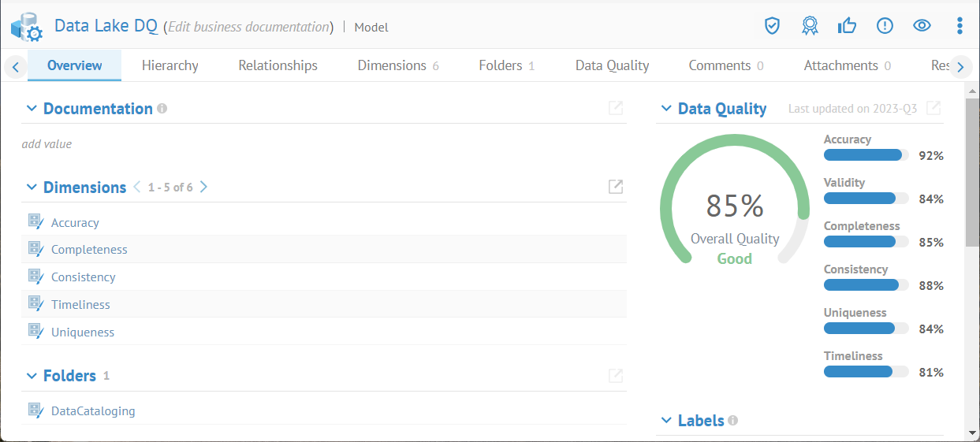Toggle the eye watch icon
Screen dimensions: 980x442
click(922, 26)
